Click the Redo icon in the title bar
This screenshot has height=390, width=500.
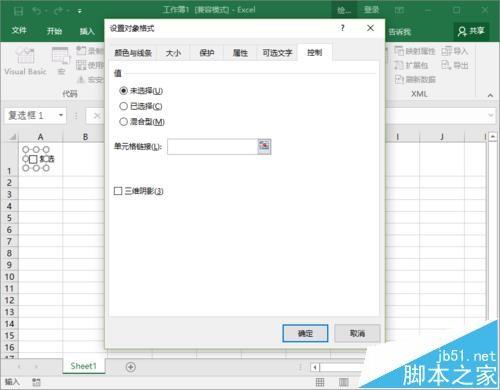[x=58, y=11]
